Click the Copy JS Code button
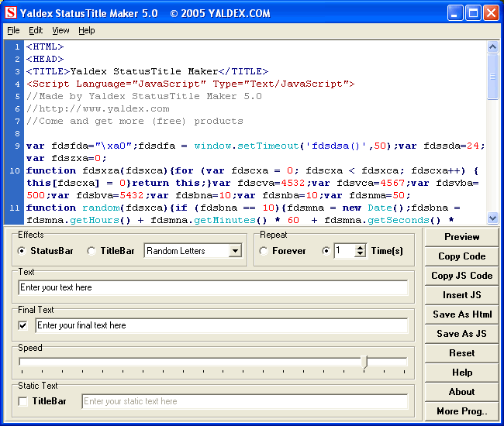Screen dimensions: 504x426 (x=461, y=276)
